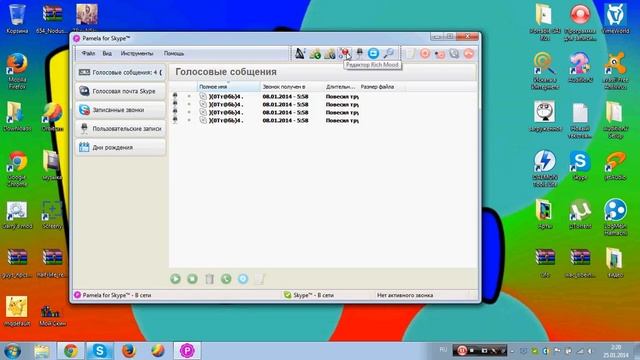Viewport: 640px width, 360px height.
Task: Click the blue round video icon in toolbar
Action: [373, 53]
